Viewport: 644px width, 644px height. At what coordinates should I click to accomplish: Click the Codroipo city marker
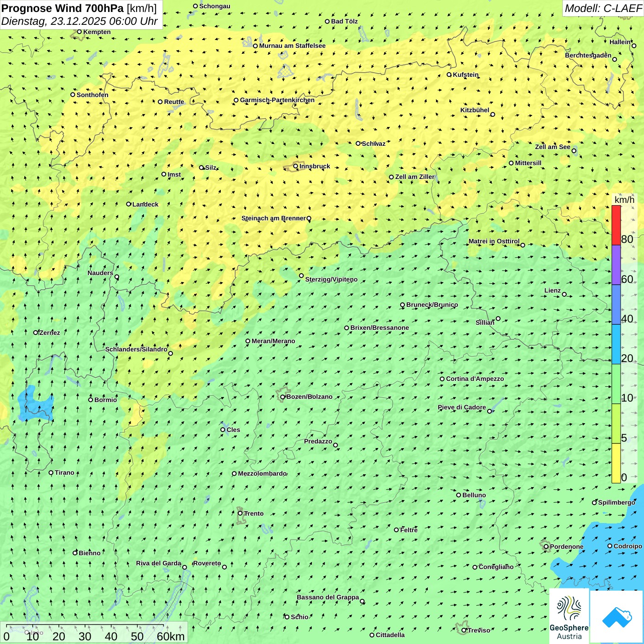[x=610, y=546]
